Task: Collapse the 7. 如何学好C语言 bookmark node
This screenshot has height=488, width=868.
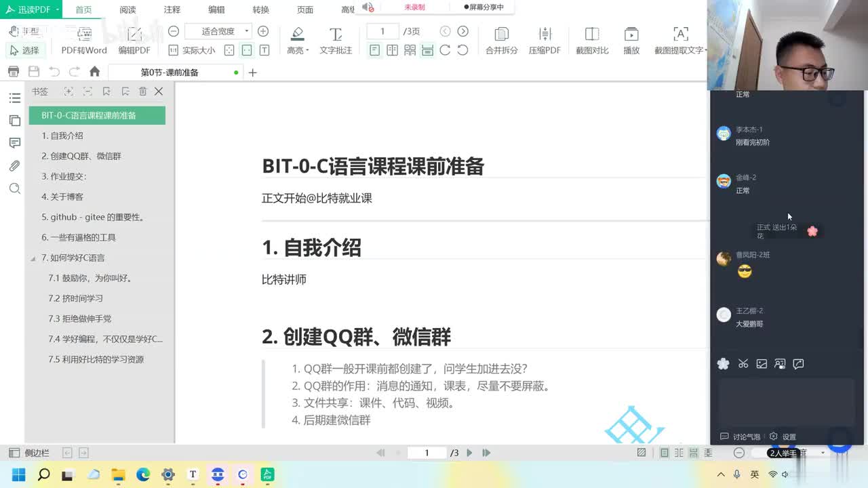Action: coord(33,258)
